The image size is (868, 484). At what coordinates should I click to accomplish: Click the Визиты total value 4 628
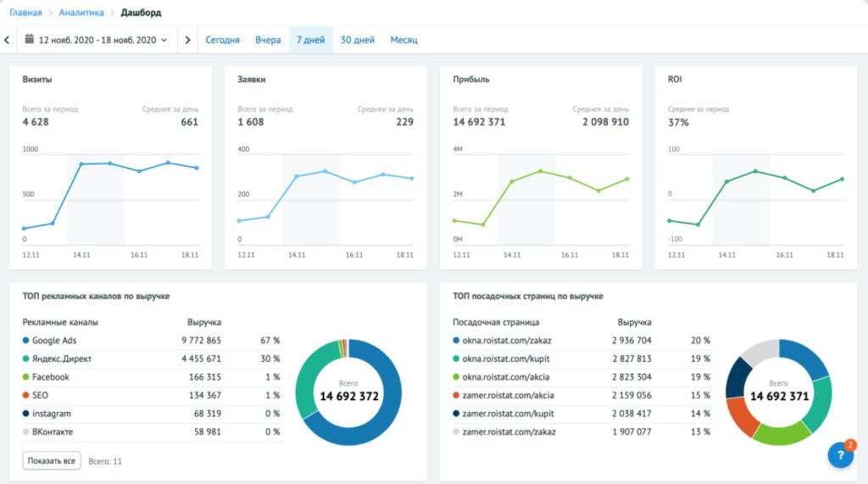coord(36,122)
